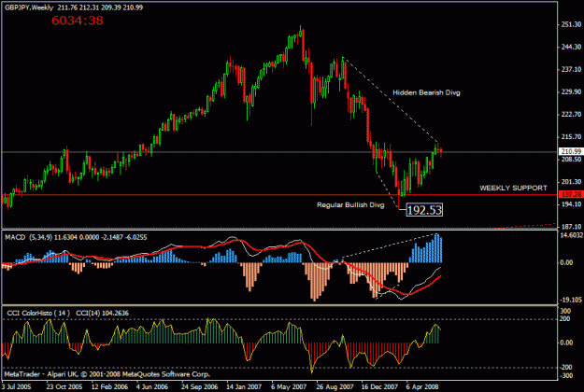
Task: Click the 251.30 price axis value
Action: 571,24
